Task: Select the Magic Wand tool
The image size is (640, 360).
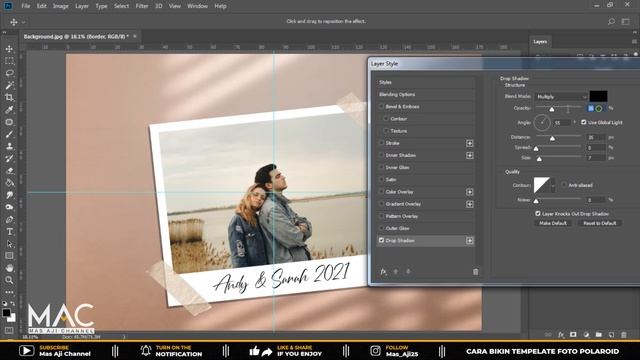Action: tap(9, 85)
